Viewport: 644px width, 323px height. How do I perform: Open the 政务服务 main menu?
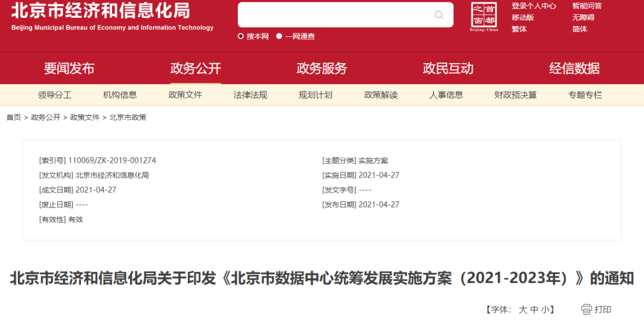coord(321,68)
